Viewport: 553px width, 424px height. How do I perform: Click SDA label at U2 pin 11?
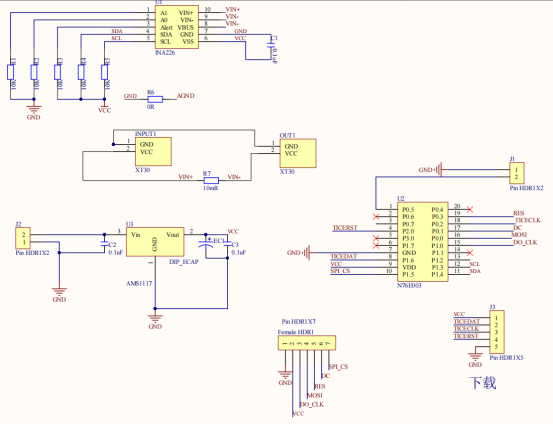tap(475, 271)
